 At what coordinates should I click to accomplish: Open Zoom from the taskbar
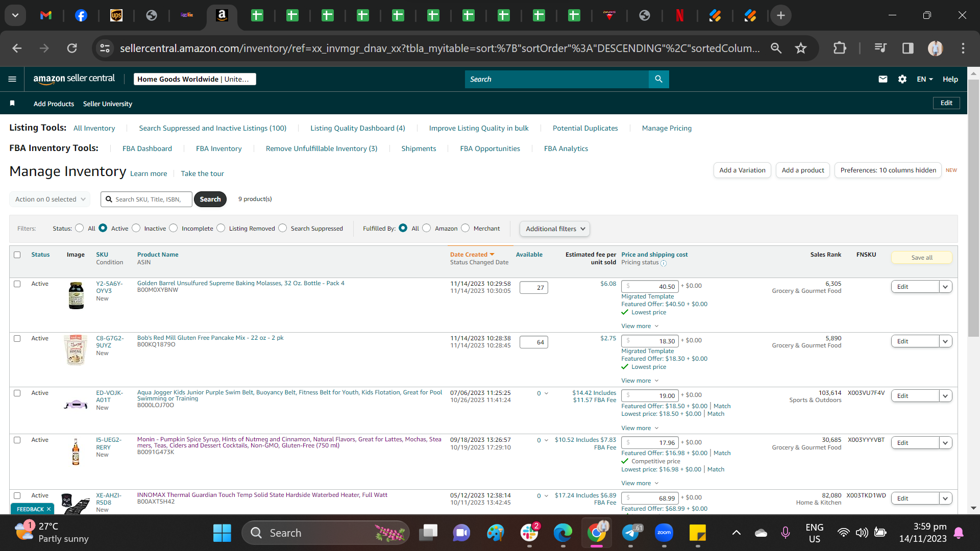click(x=664, y=533)
